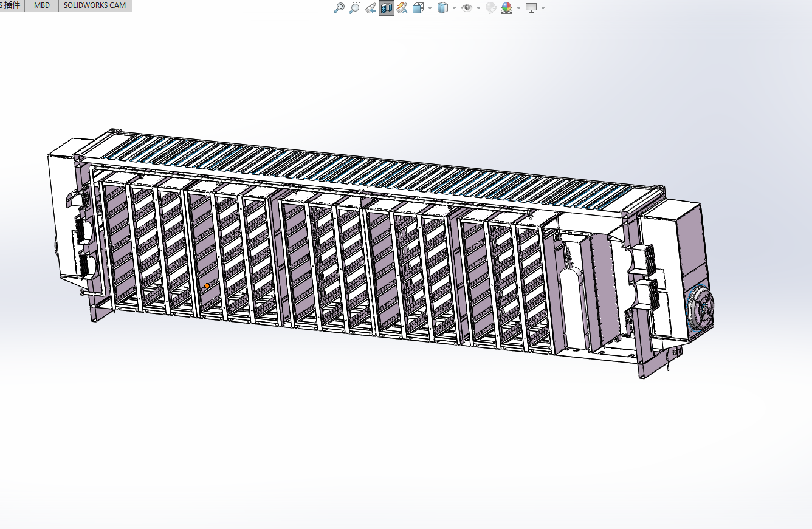Click the orange point on the model
This screenshot has height=529, width=812.
pos(207,285)
